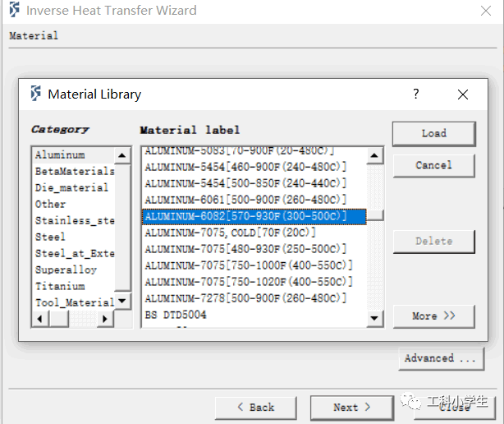The width and height of the screenshot is (504, 424).
Task: Close the Material Library dialog
Action: tap(463, 94)
